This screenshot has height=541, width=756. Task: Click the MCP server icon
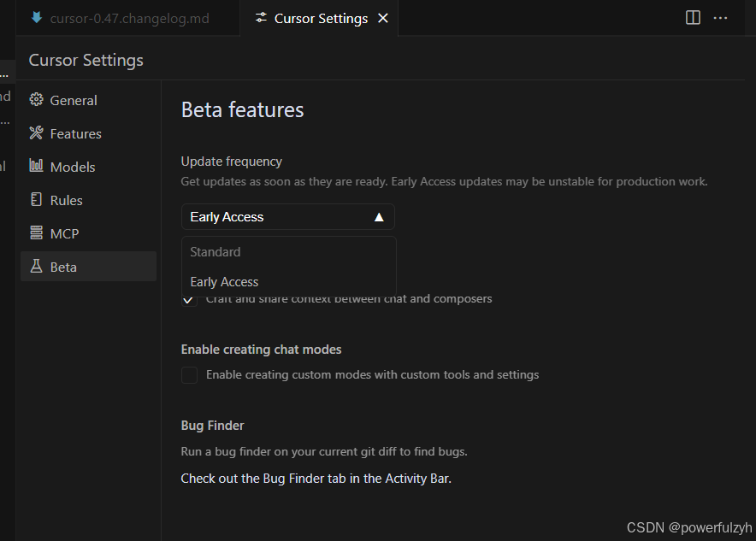36,233
